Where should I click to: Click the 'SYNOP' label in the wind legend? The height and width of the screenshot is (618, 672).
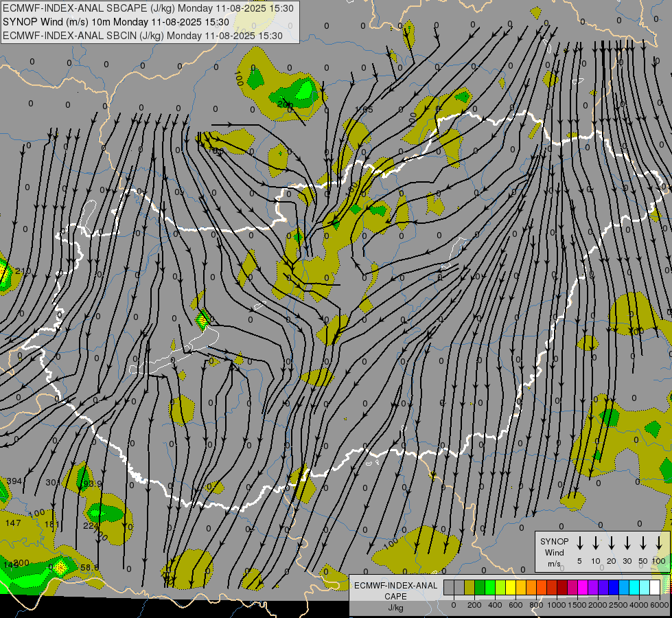pyautogui.click(x=554, y=541)
